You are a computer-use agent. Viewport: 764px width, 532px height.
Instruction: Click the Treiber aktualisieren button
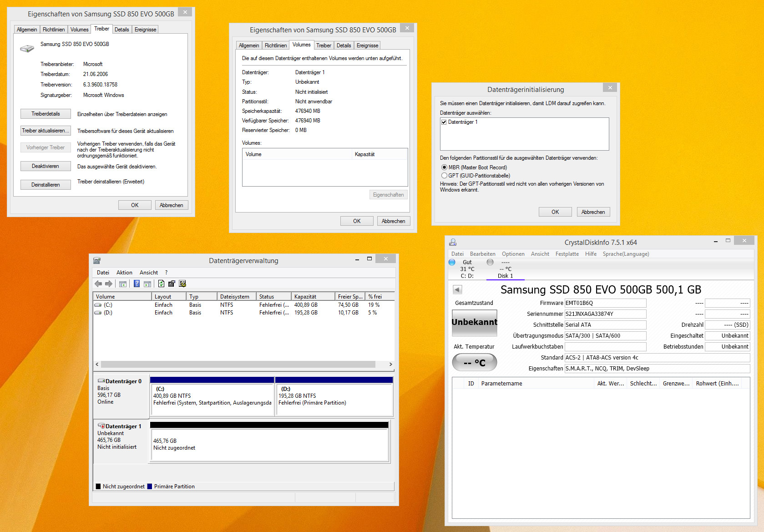pos(46,131)
